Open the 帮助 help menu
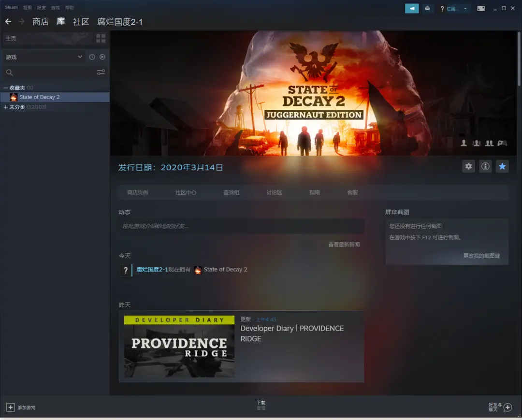522x420 pixels. click(69, 8)
